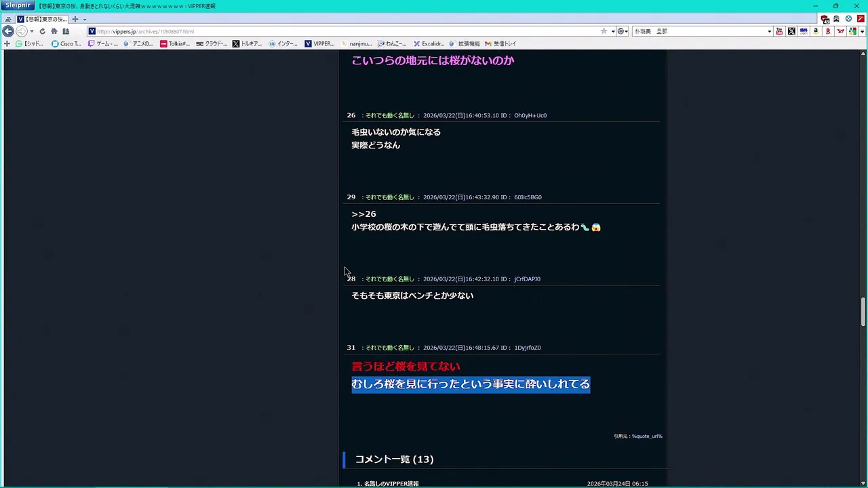The image size is (868, 488).
Task: Search with the YouTube engine icon
Action: click(x=779, y=31)
